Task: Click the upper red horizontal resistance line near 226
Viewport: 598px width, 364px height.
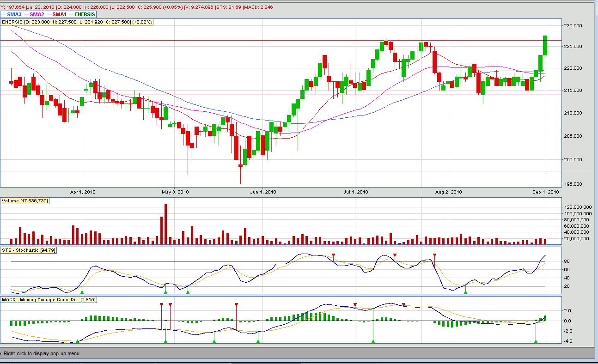Action: coord(281,41)
